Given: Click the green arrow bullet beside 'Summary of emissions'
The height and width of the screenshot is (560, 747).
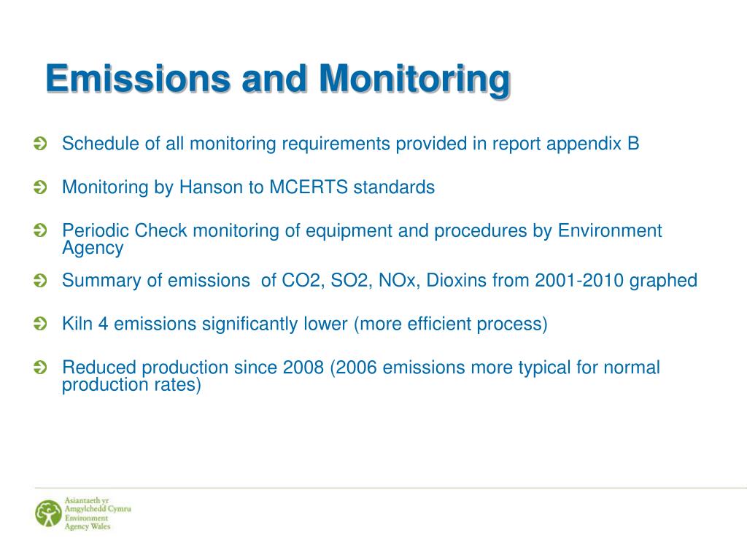Looking at the screenshot, I should [x=41, y=280].
